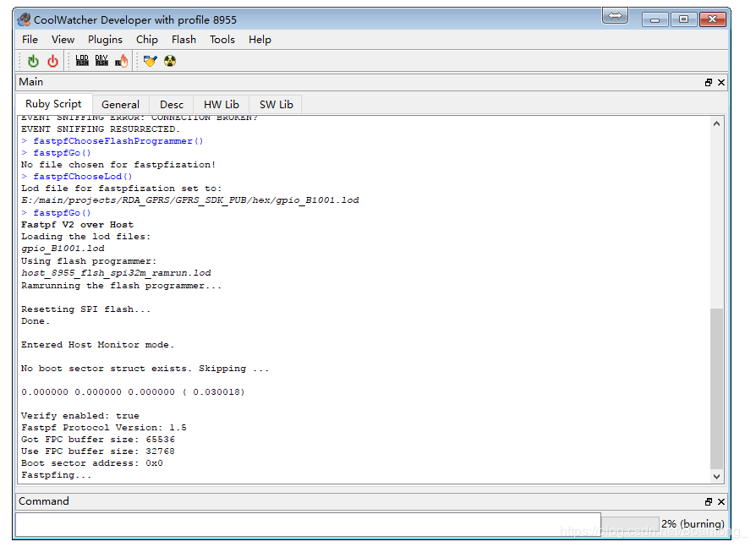This screenshot has height=547, width=756.
Task: Click the double-arrow button in the title bar
Action: (x=616, y=16)
